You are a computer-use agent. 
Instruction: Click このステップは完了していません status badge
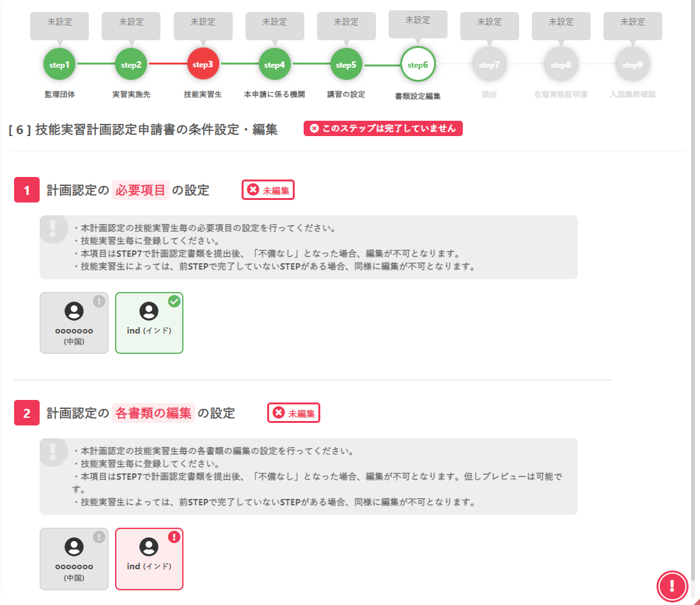click(x=382, y=128)
